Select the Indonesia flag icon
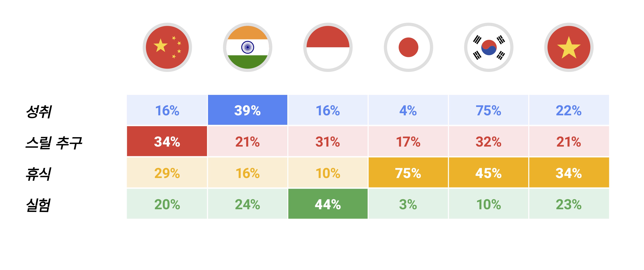The width and height of the screenshot is (644, 270). (328, 47)
